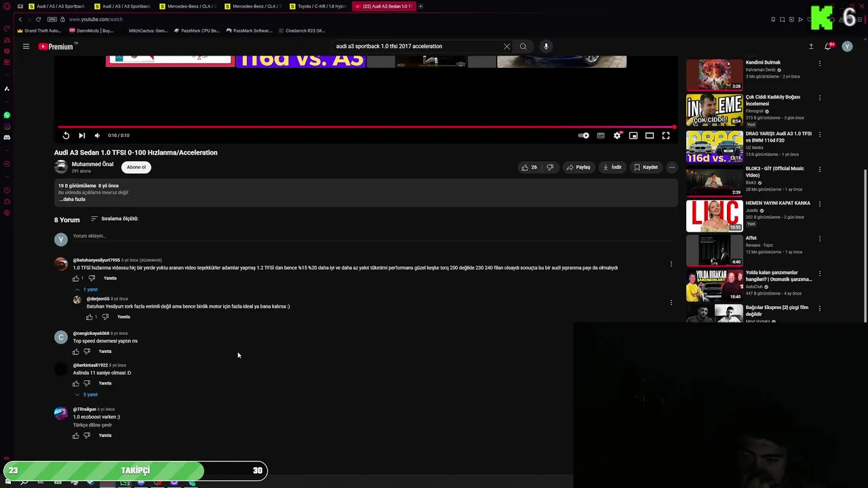This screenshot has width=868, height=488.
Task: Enter fullscreen mode
Action: click(x=666, y=136)
